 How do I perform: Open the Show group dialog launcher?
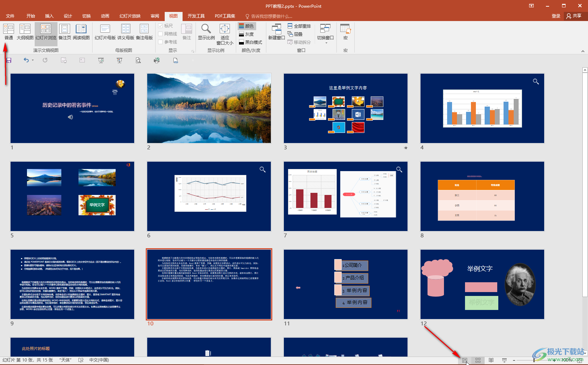193,51
